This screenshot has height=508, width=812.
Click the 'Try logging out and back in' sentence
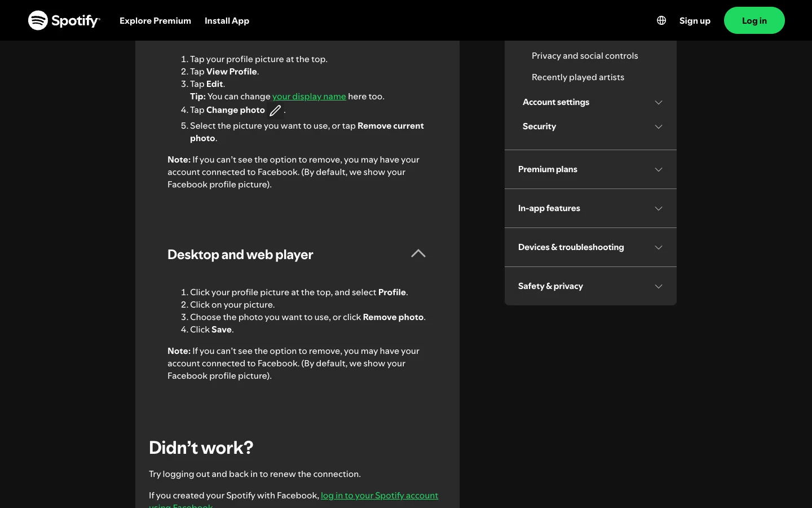point(255,474)
